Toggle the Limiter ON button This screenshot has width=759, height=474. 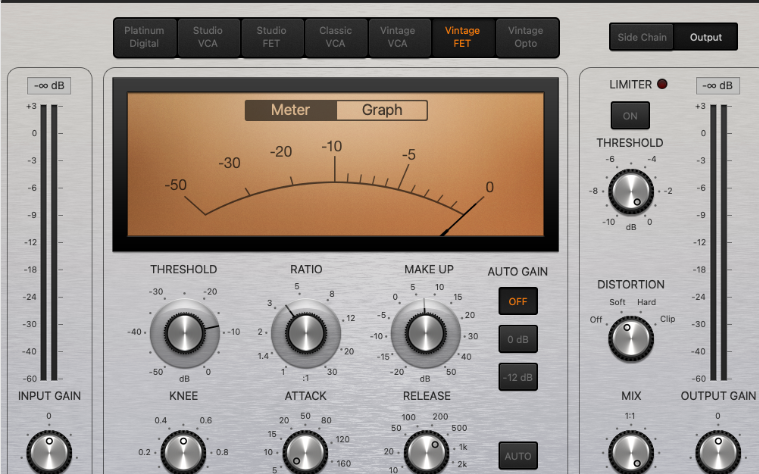tap(630, 114)
